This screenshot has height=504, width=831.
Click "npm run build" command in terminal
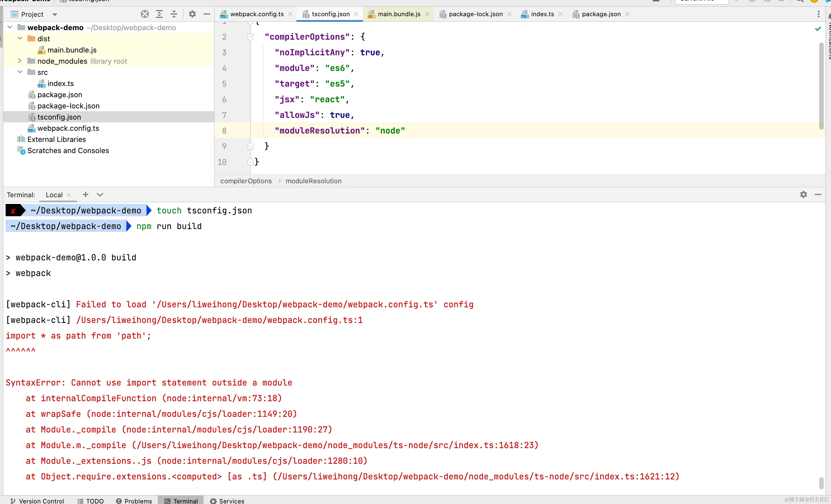(169, 226)
